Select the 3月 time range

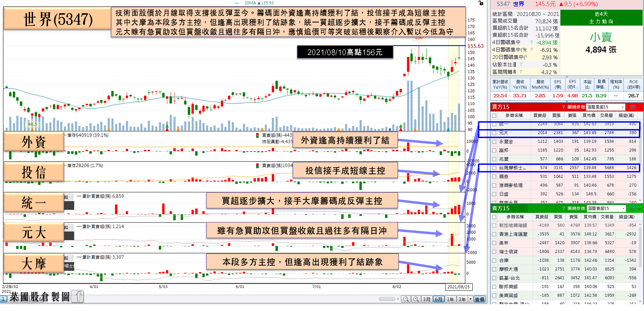pos(427,299)
